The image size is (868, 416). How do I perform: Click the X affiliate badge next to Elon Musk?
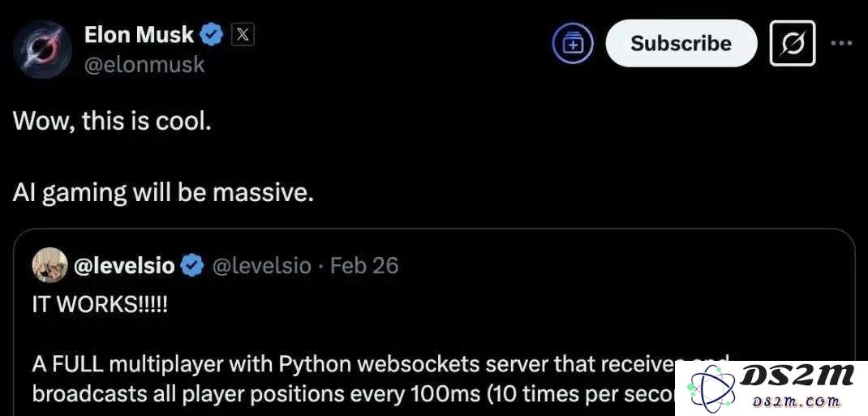(x=242, y=36)
